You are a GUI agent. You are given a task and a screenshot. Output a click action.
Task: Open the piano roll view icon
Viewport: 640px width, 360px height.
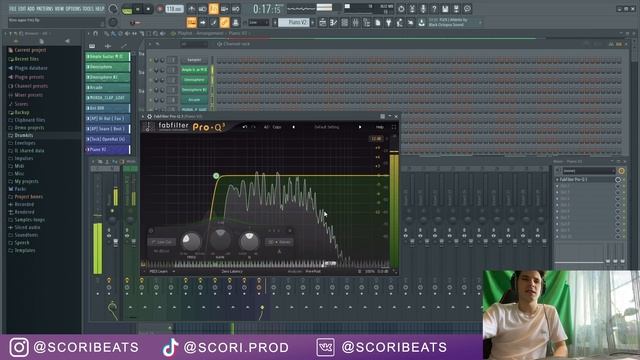pos(333,22)
